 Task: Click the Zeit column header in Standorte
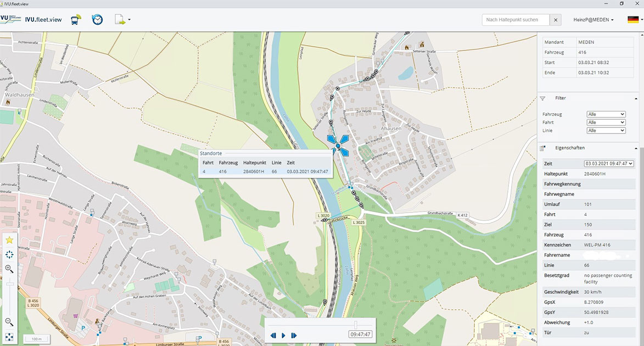291,163
